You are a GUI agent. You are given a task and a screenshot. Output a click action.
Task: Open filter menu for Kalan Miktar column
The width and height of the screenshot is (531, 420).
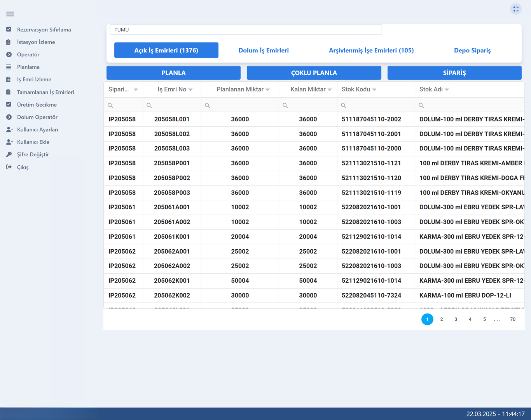click(330, 89)
